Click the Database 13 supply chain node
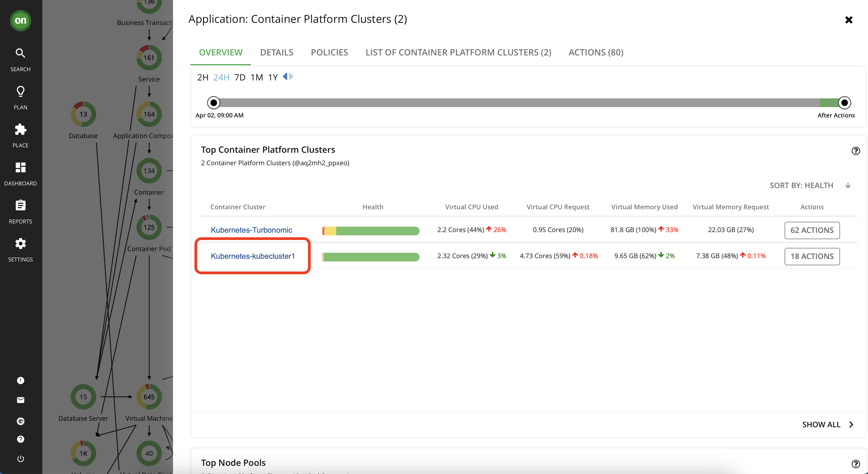Screen dimensions: 868x474 coord(83,114)
